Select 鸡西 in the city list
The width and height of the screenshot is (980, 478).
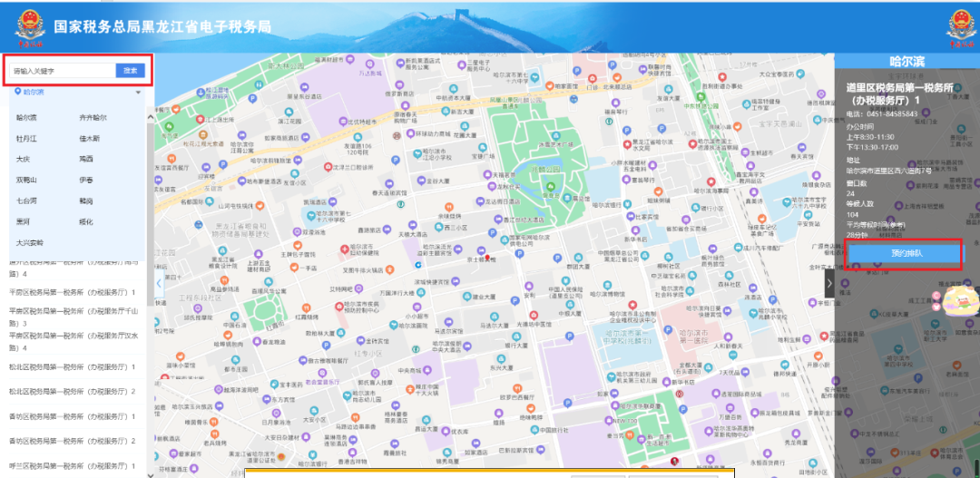85,159
